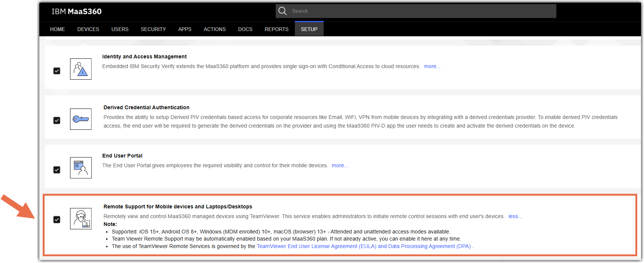Click the Derived Credential Authentication key icon
This screenshot has height=263, width=644.
coord(81,119)
